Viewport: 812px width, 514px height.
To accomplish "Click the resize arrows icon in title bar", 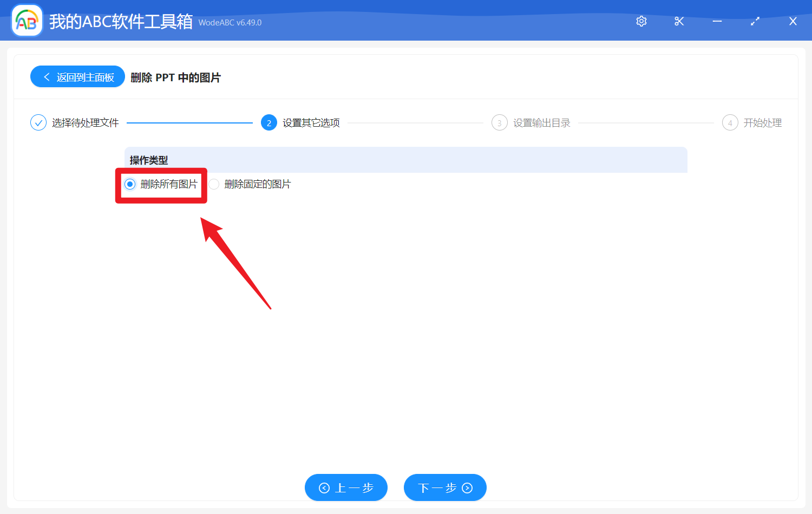I will [755, 21].
